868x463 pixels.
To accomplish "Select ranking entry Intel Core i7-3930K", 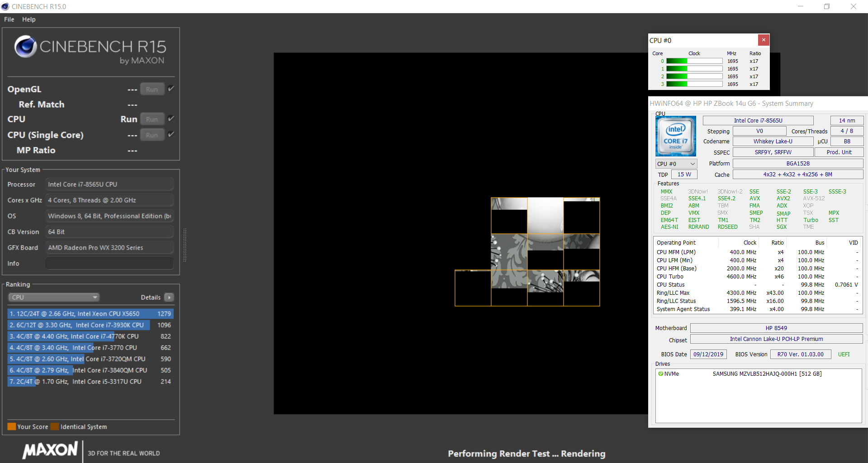I will [x=90, y=325].
